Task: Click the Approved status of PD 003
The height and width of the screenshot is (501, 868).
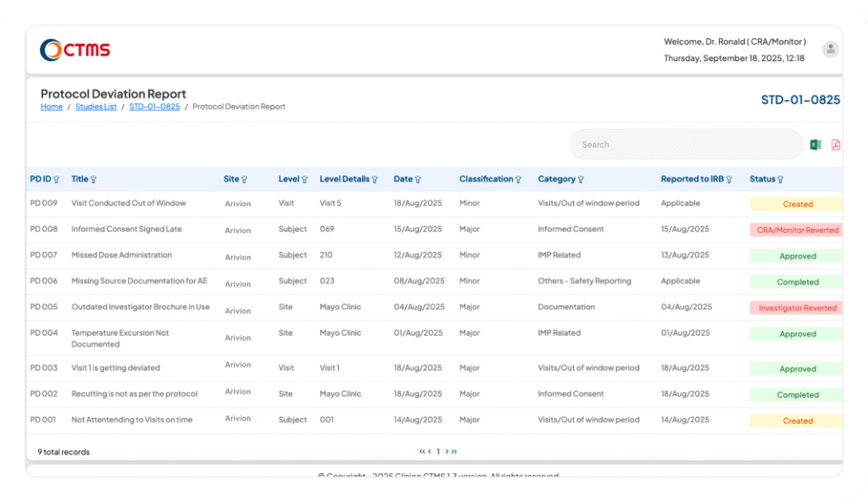Action: (797, 370)
